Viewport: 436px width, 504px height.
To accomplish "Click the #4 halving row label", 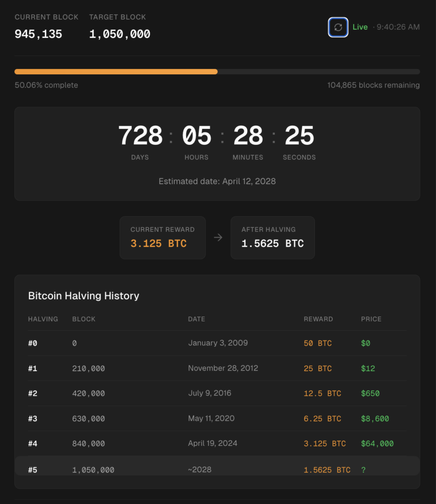I will pyautogui.click(x=33, y=443).
